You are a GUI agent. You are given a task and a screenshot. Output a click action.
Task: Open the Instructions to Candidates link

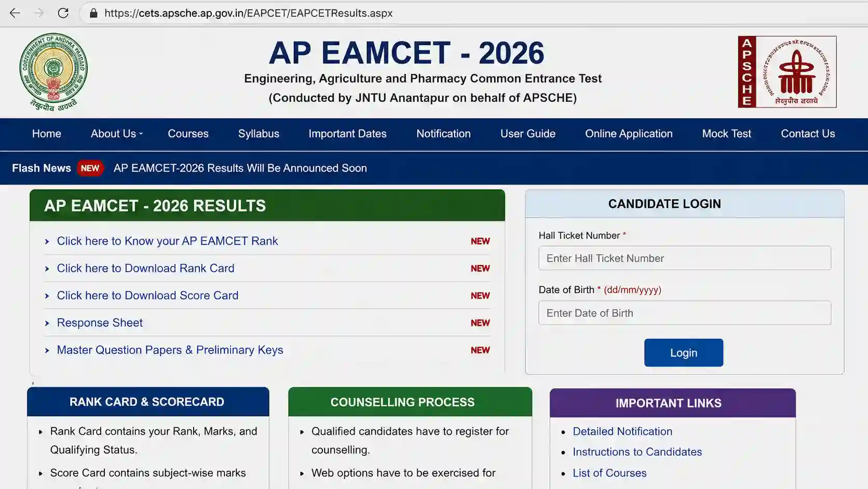coord(637,452)
